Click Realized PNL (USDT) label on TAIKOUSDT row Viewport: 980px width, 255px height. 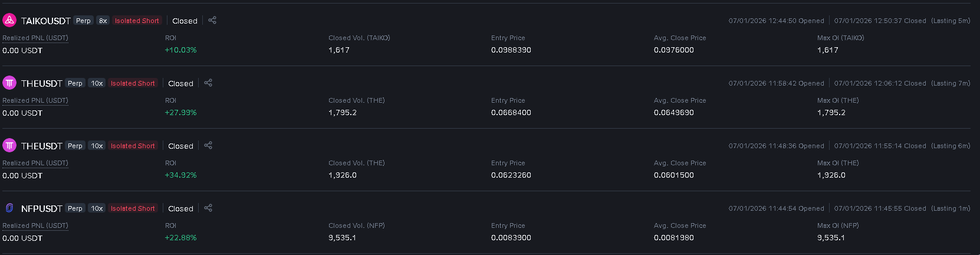35,38
